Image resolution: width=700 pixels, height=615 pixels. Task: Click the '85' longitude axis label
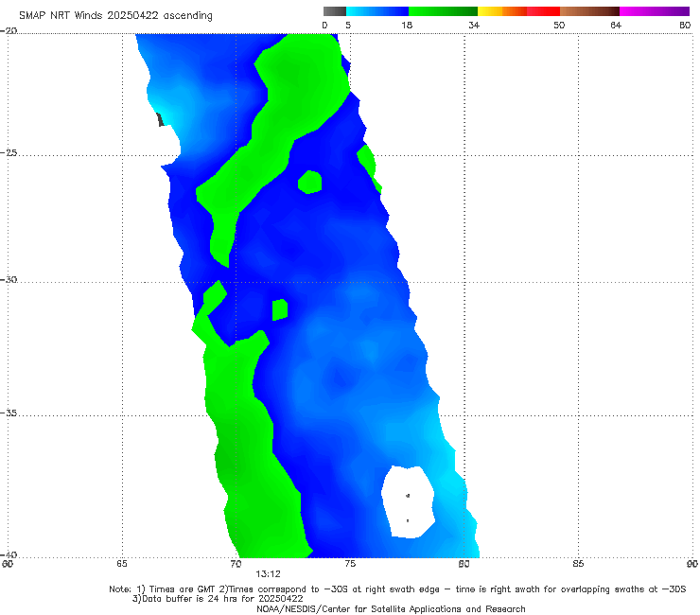point(578,564)
